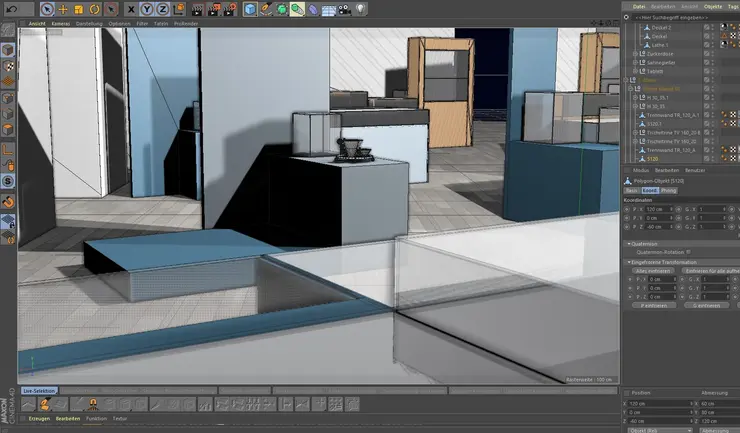The height and width of the screenshot is (433, 740).
Task: Toggle the Y axis lock
Action: [x=147, y=9]
